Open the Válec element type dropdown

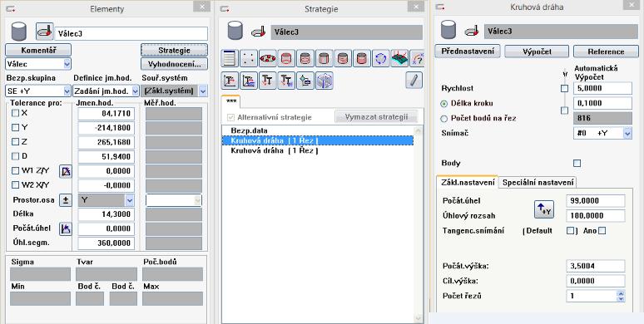click(x=67, y=64)
